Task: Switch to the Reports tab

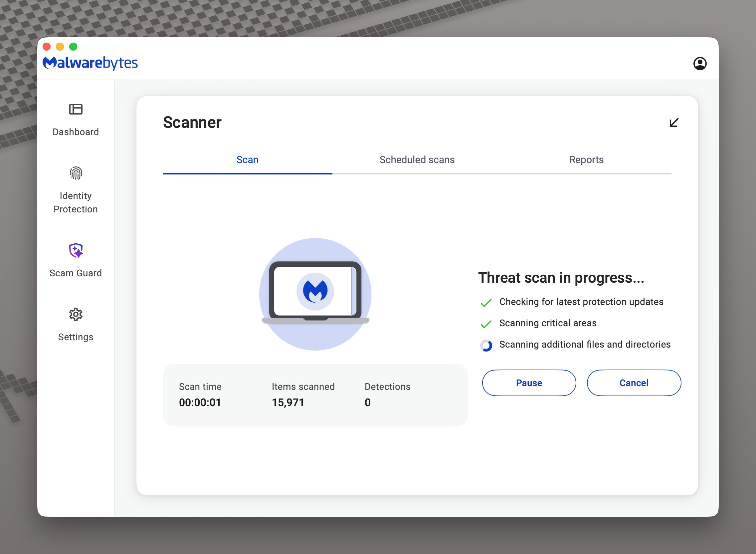Action: [x=586, y=160]
